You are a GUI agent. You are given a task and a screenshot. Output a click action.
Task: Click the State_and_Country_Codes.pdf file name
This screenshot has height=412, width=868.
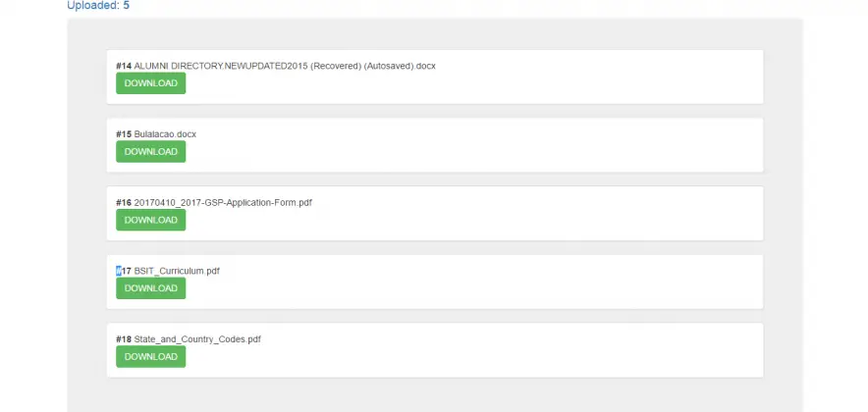pos(197,339)
